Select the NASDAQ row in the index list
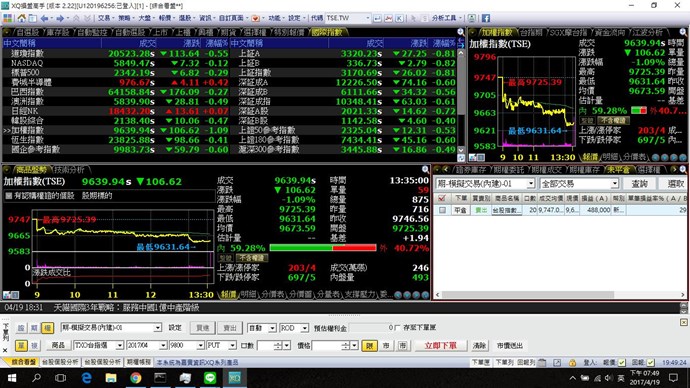 [x=116, y=63]
